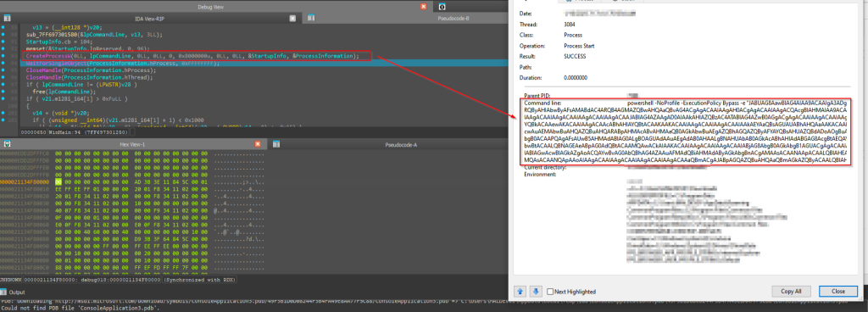The image size is (868, 312).
Task: Click the IDA View-RIP panel icon
Action: tap(7, 19)
